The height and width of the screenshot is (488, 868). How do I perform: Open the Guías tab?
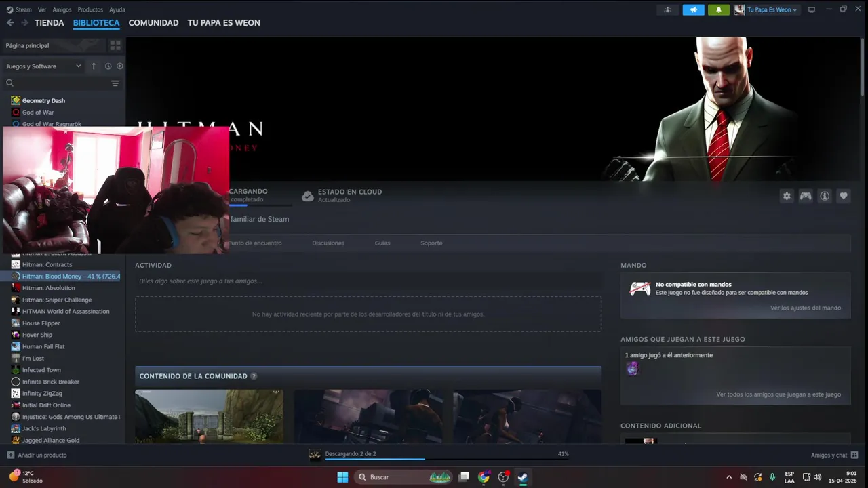point(382,243)
